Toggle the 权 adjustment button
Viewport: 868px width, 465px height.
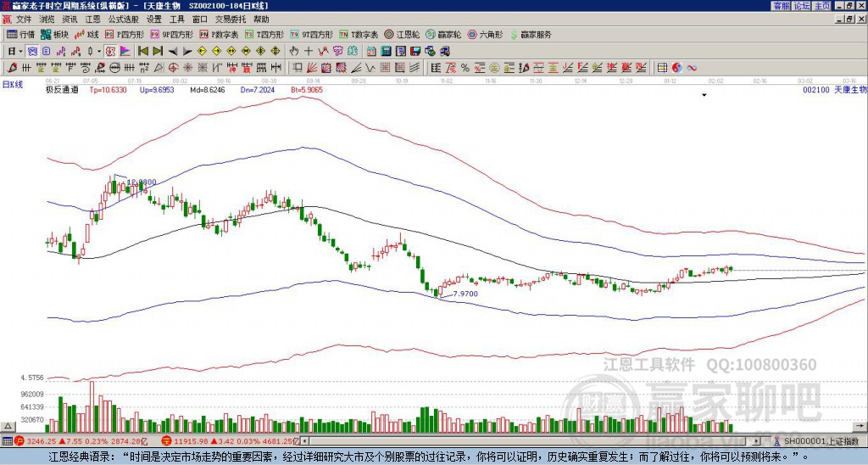pyautogui.click(x=110, y=52)
